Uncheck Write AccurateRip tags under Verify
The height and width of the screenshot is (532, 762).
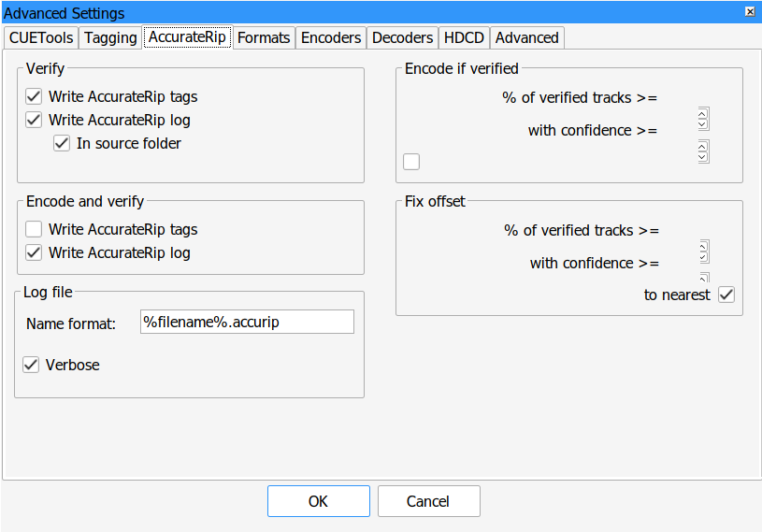tap(35, 96)
